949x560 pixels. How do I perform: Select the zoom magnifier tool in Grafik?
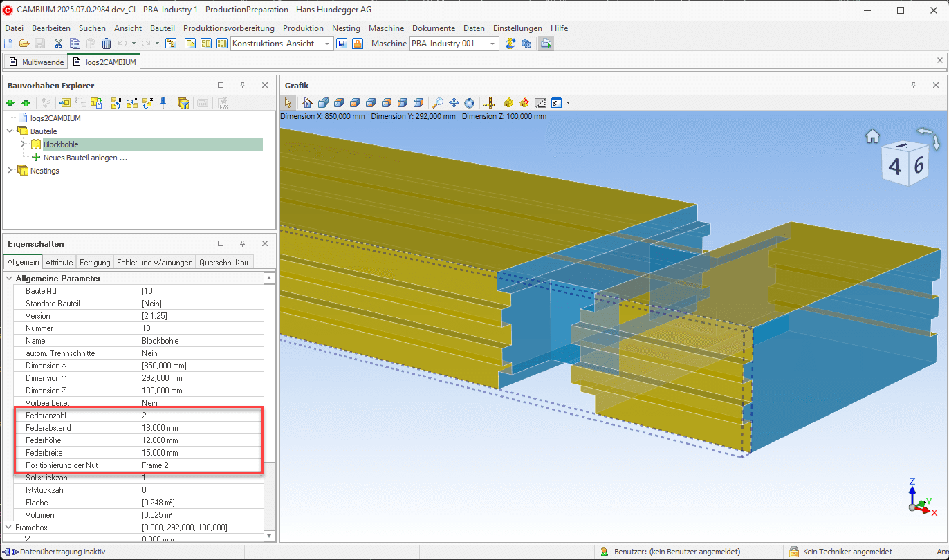pos(438,103)
